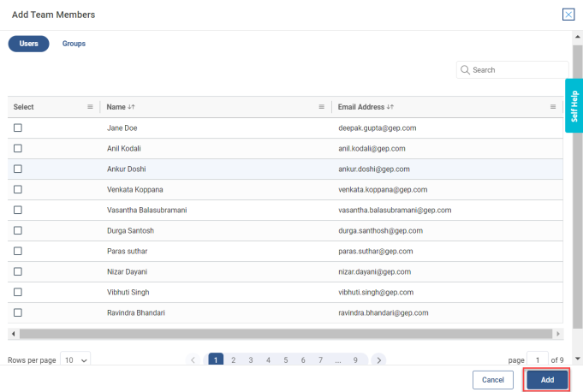Select the Users tab
This screenshot has width=583, height=392.
click(x=28, y=44)
